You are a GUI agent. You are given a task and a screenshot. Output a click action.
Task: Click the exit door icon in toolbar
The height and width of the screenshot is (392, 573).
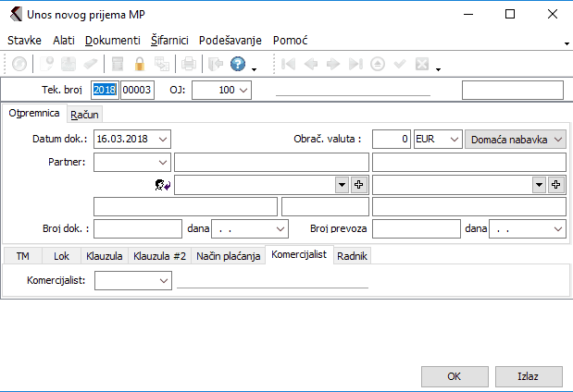tap(213, 65)
